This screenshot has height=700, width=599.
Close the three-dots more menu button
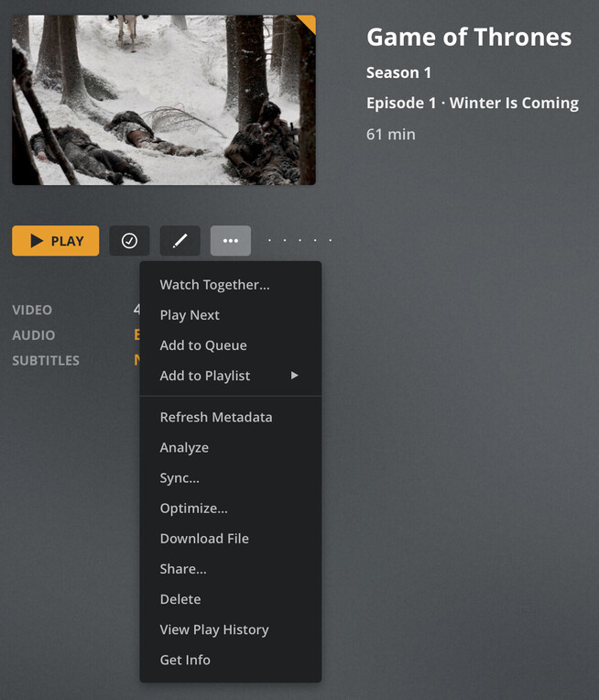[230, 241]
